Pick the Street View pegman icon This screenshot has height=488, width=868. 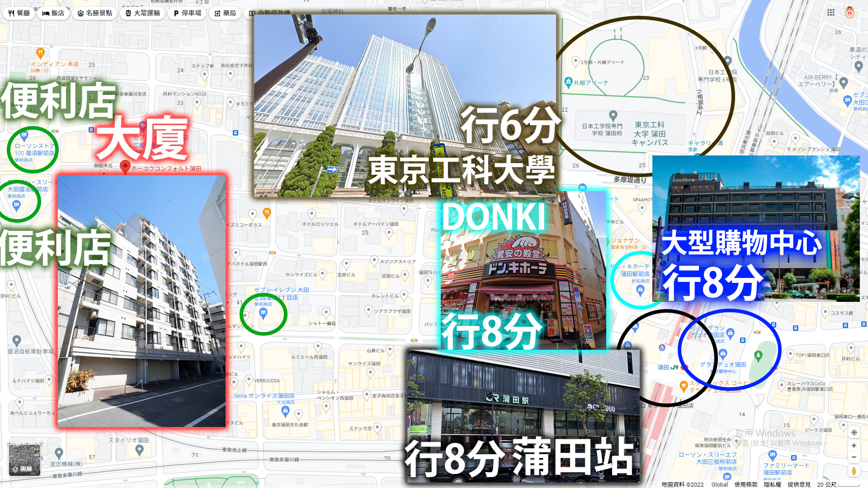(854, 471)
